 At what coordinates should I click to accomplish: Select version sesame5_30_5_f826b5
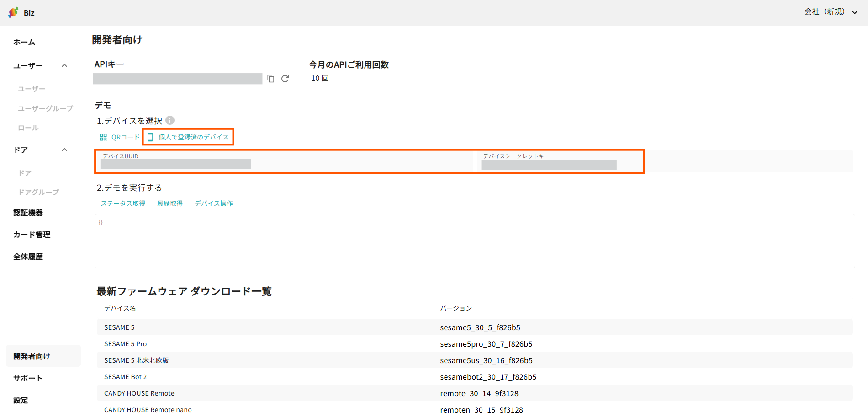[x=480, y=327]
